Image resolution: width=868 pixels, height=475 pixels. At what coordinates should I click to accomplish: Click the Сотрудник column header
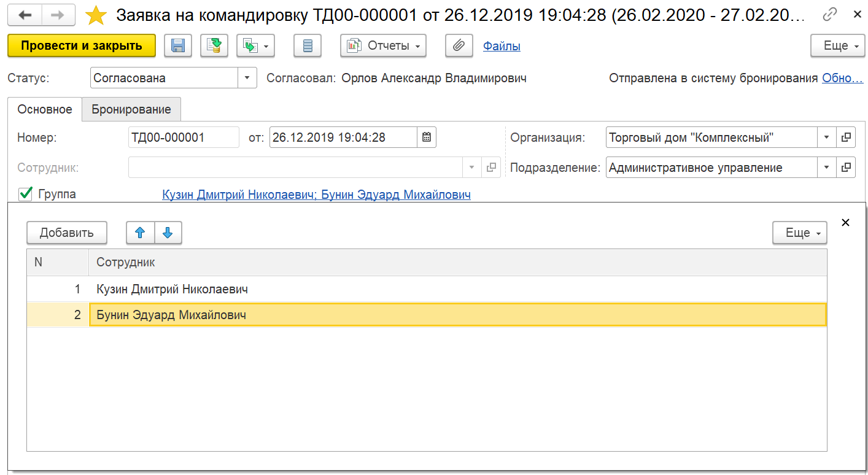coord(458,262)
